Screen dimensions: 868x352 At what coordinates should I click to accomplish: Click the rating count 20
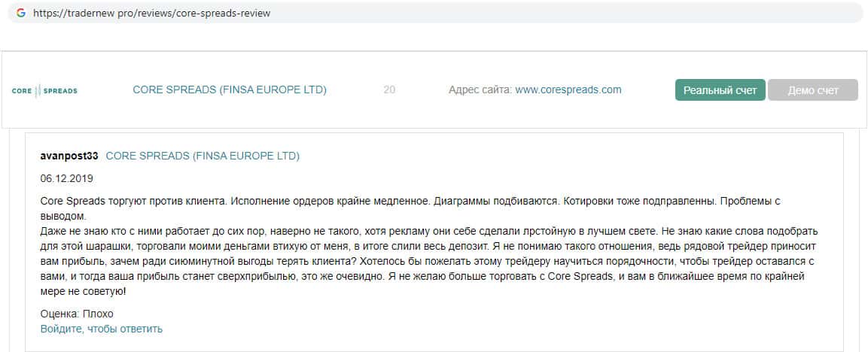[389, 90]
